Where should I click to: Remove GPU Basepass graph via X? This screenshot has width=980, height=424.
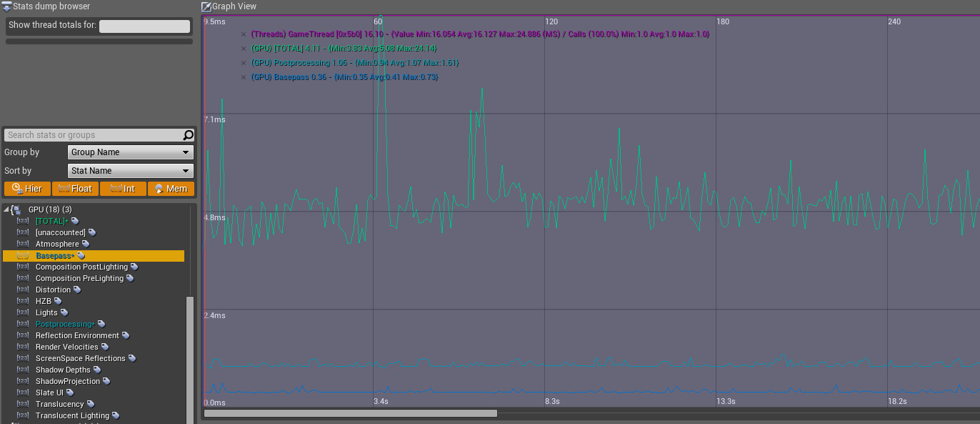click(244, 77)
